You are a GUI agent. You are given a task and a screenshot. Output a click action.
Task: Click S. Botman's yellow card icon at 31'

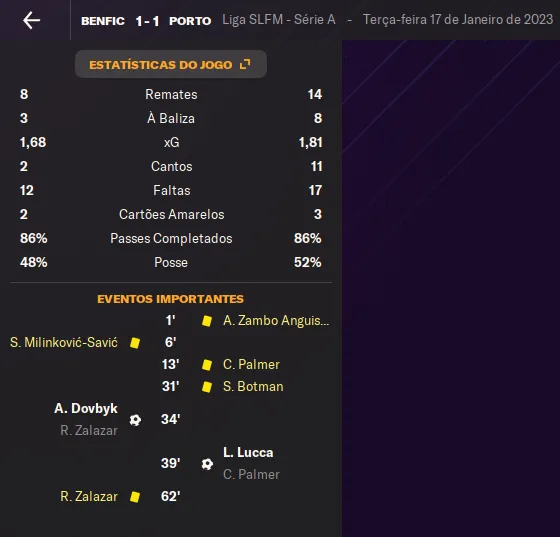pos(207,387)
